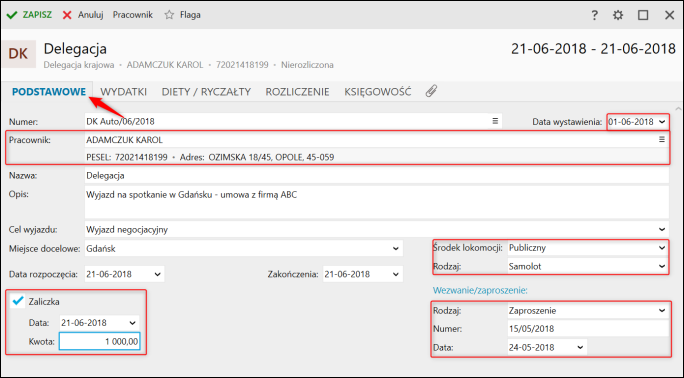This screenshot has height=378, width=684.
Task: Maximize the window with the square icon
Action: click(643, 15)
